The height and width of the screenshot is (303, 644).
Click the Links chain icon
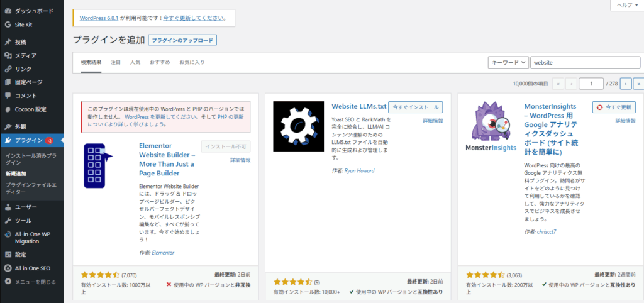pos(8,69)
